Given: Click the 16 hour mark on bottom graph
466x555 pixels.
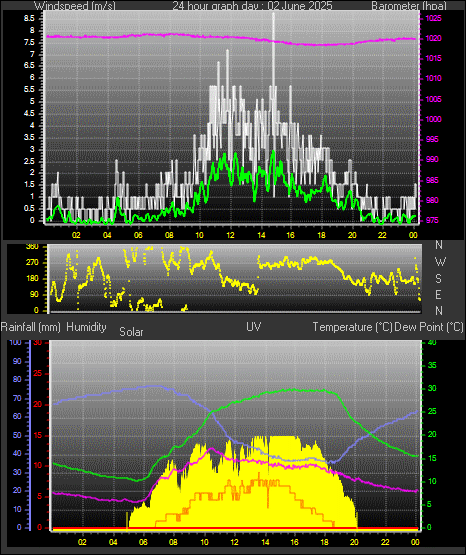Looking at the screenshot, I should coord(294,542).
